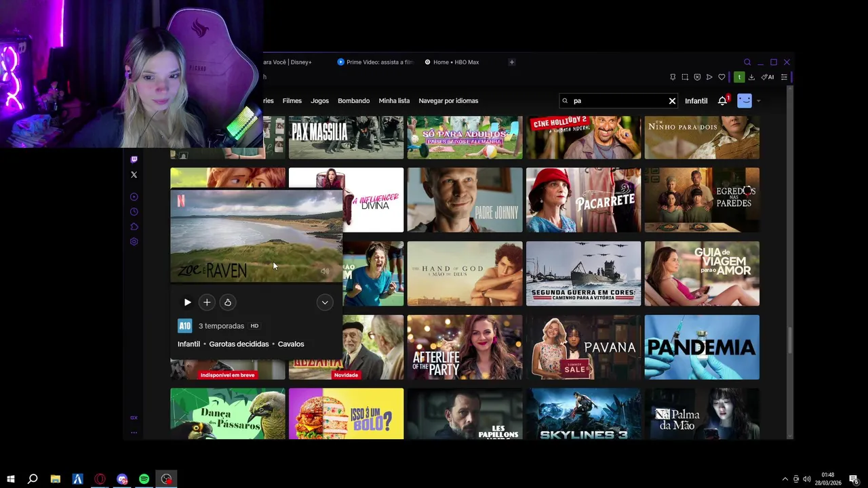Click the page vertical scrollbar thumb
This screenshot has height=488, width=868.
pos(789,340)
